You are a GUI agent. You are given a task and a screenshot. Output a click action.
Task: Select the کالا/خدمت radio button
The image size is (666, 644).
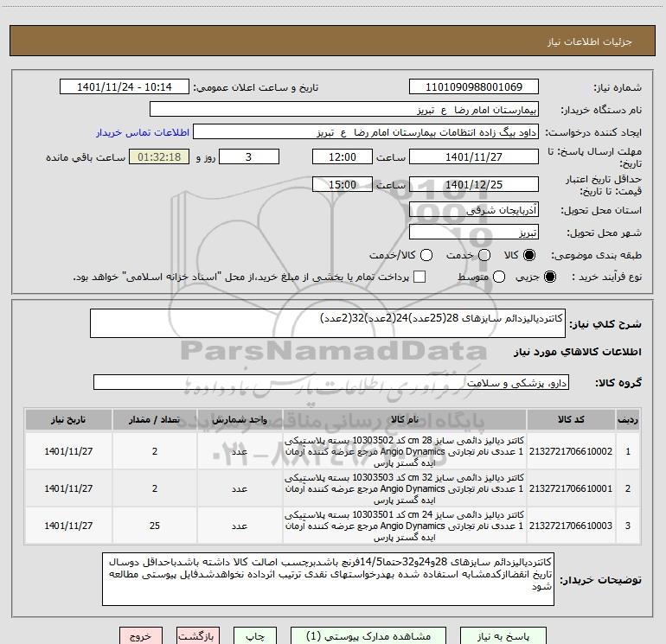[x=426, y=255]
